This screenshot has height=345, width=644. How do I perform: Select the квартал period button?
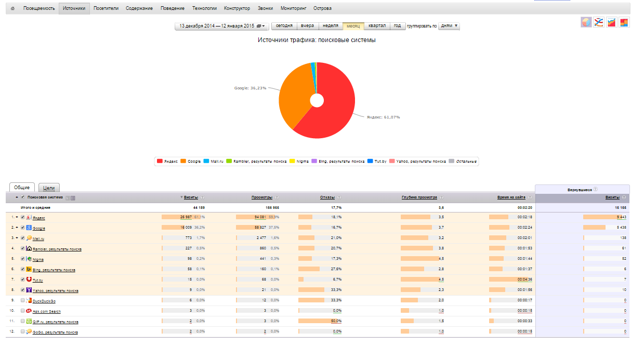coord(377,26)
